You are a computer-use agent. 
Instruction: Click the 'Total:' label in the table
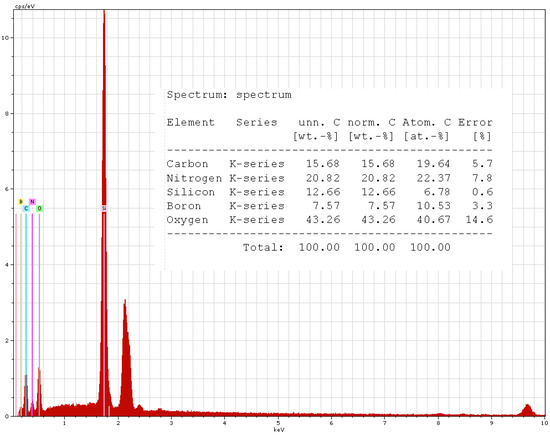click(263, 248)
